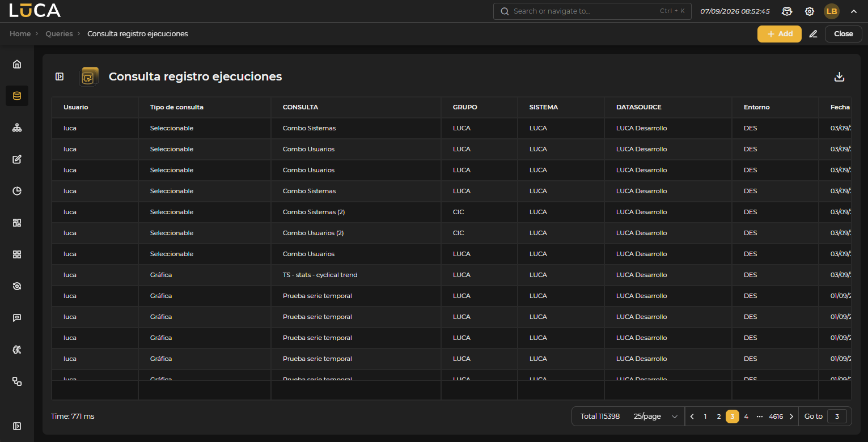Open the workflow nodes sidebar icon

click(x=17, y=381)
